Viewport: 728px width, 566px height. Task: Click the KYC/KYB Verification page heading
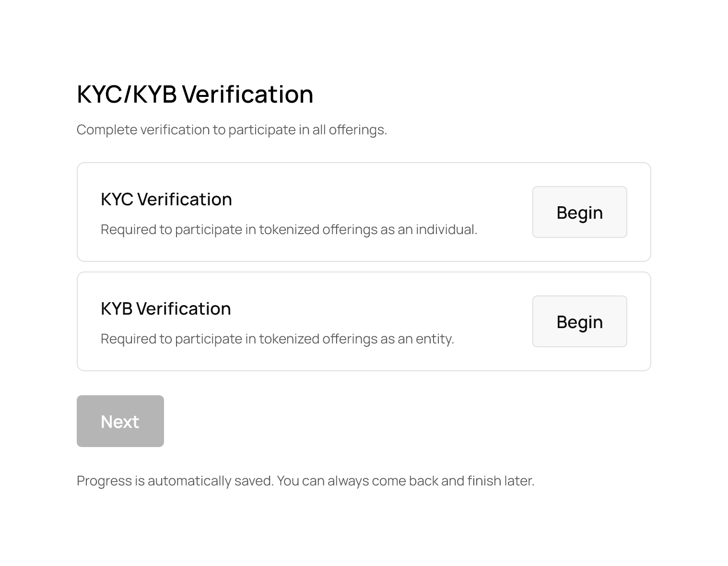195,94
